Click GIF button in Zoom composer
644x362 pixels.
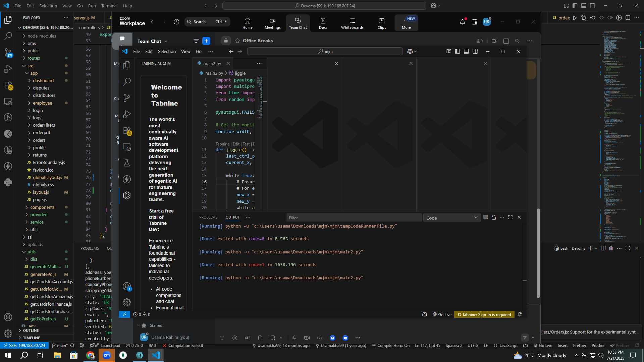pyautogui.click(x=248, y=338)
